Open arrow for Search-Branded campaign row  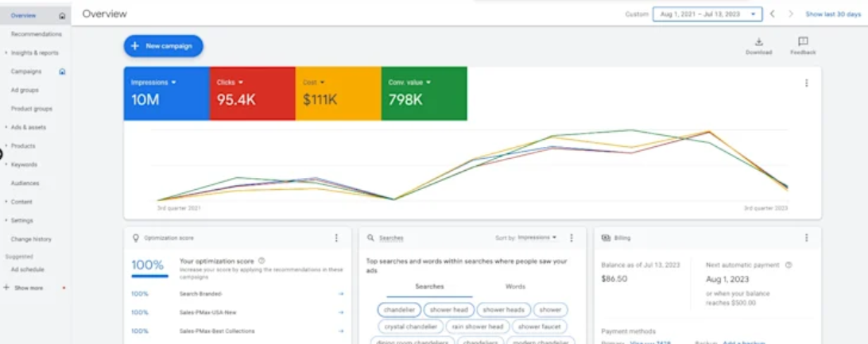pyautogui.click(x=341, y=294)
